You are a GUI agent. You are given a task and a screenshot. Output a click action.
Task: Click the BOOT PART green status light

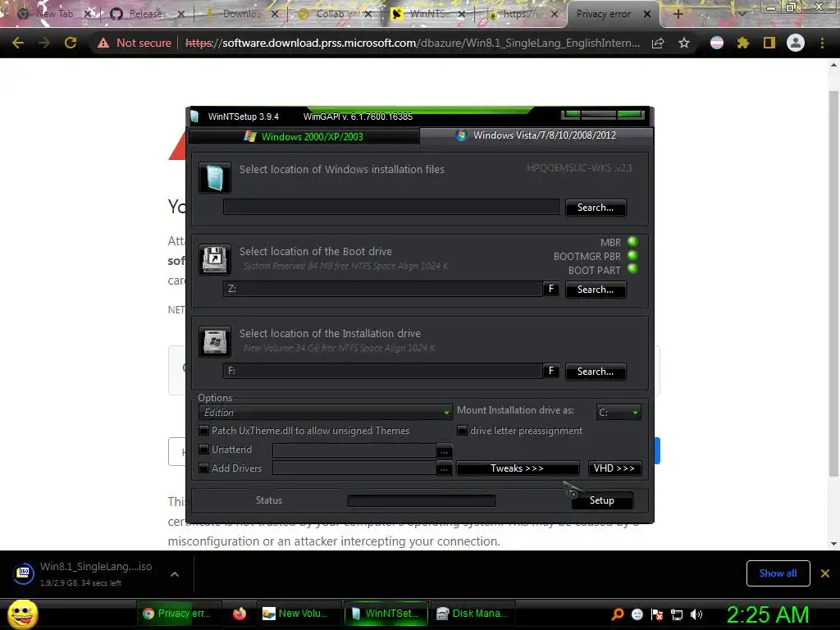click(632, 269)
